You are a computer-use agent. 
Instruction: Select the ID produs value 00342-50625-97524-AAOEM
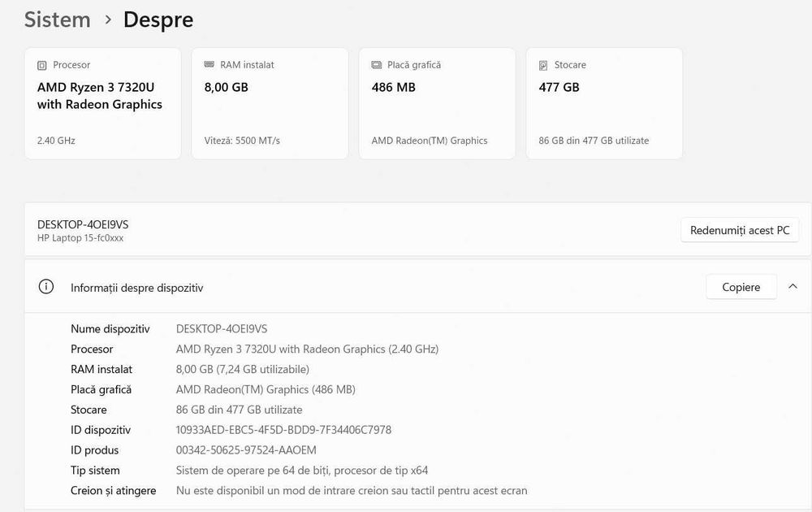pyautogui.click(x=246, y=449)
